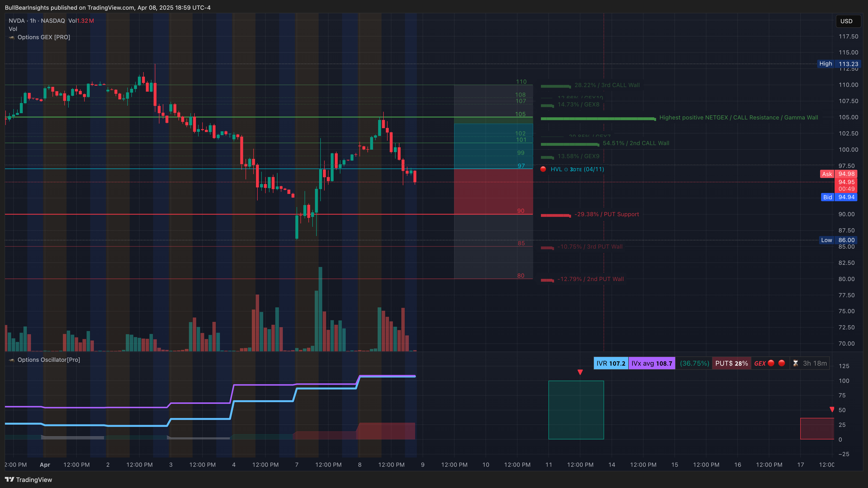
Task: Click the red triangle marker above teal box
Action: point(580,372)
